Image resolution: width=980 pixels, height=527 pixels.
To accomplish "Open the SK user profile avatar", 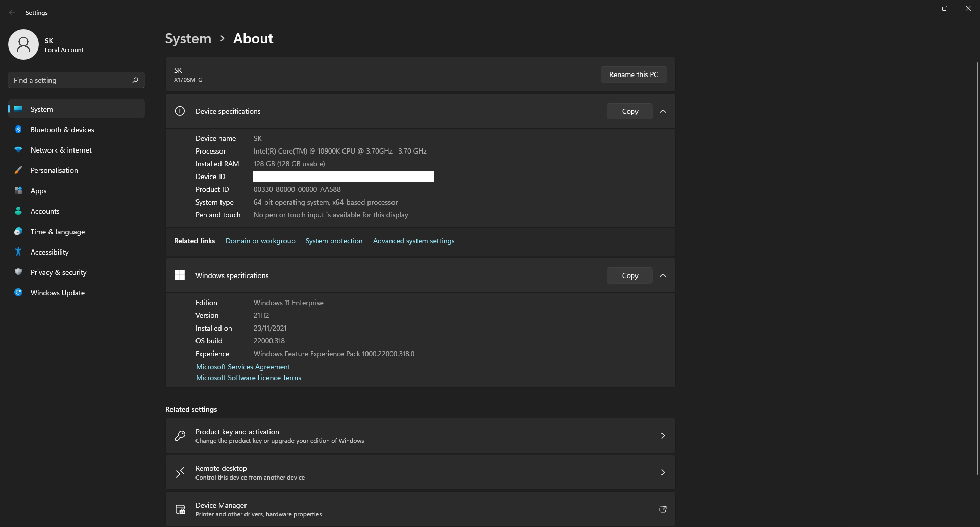I will (23, 44).
